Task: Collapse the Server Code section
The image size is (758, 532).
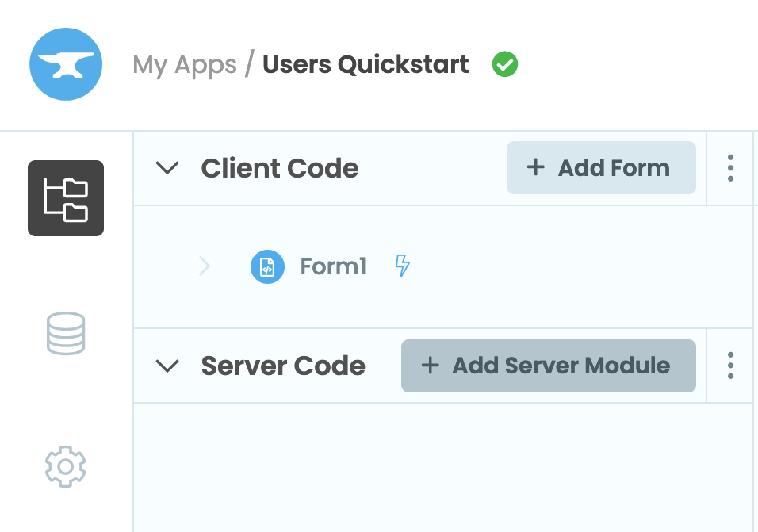Action: [x=167, y=366]
